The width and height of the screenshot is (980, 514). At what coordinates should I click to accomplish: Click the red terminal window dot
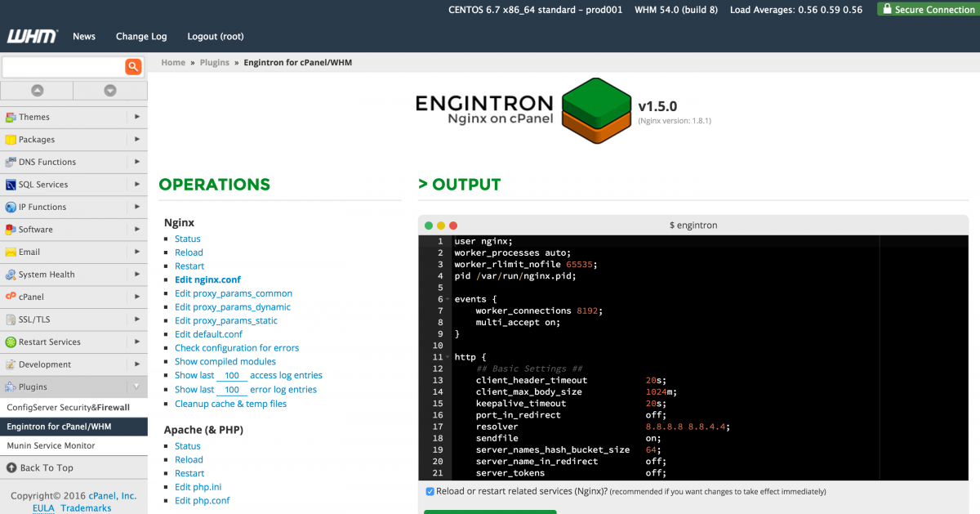pyautogui.click(x=453, y=225)
